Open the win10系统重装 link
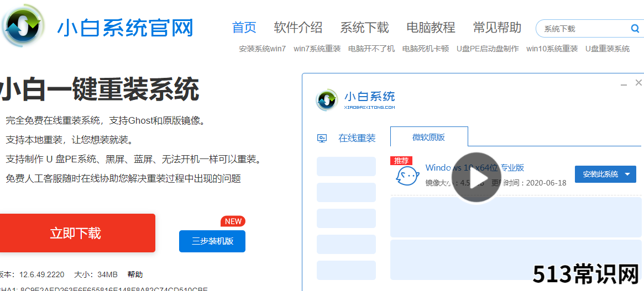 552,49
